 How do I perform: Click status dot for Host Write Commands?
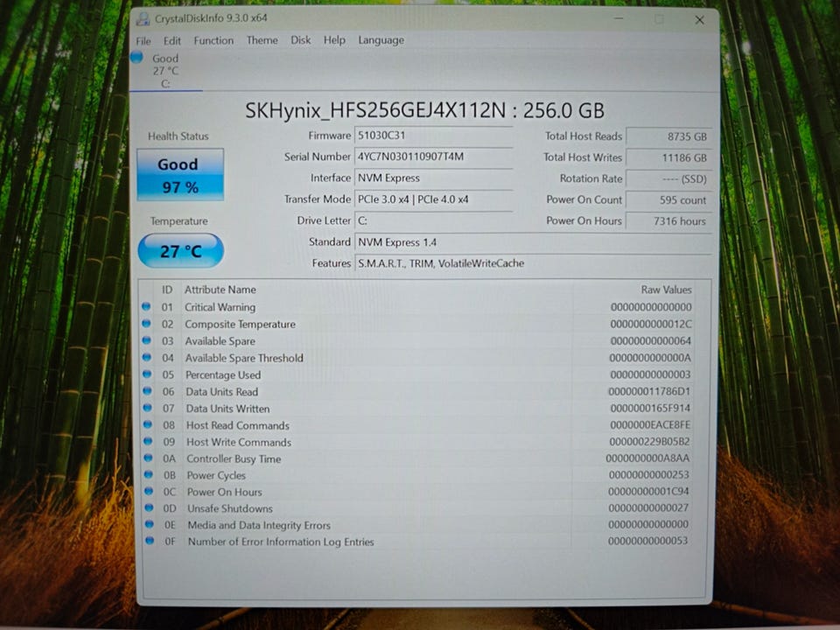[x=148, y=441]
